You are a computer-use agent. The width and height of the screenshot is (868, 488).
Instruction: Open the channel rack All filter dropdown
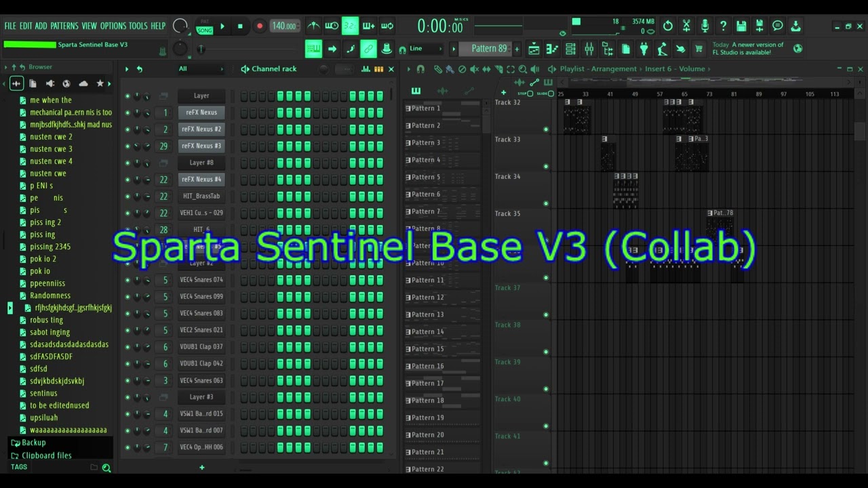coord(201,69)
